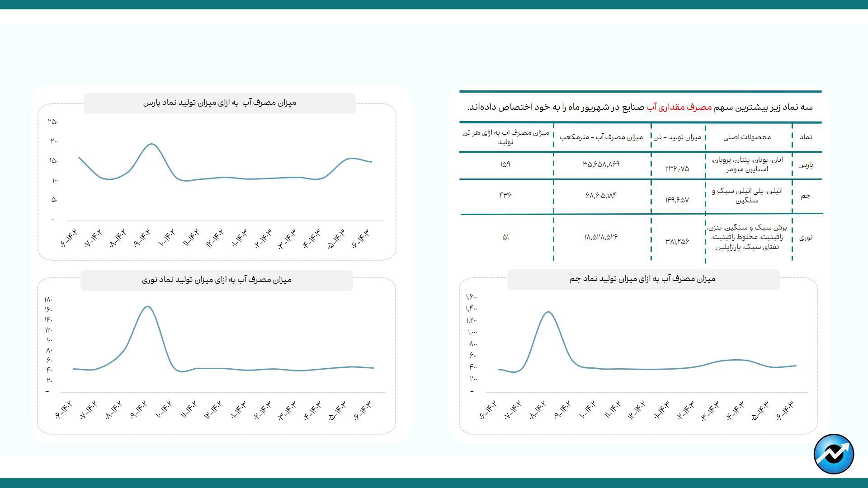The width and height of the screenshot is (868, 488).
Task: Select the نماد column header
Action: 806,137
